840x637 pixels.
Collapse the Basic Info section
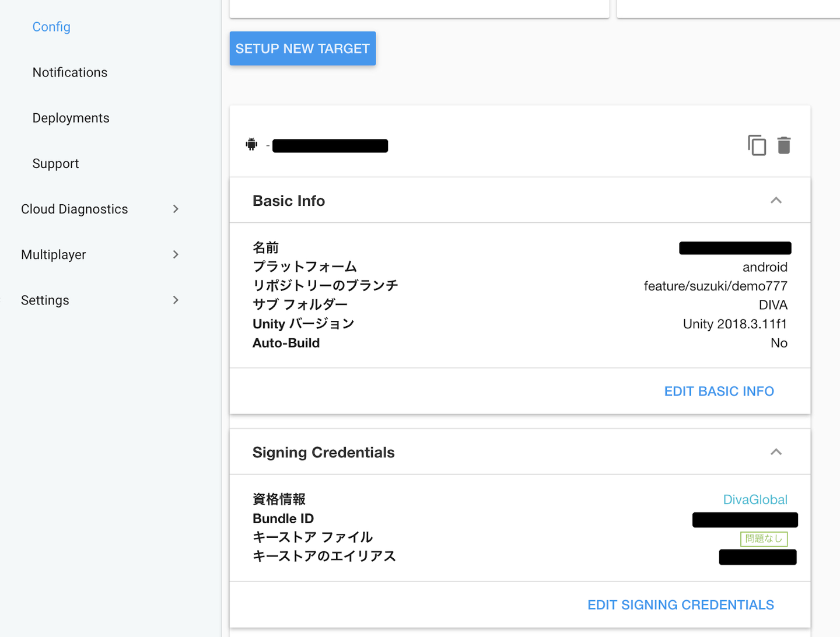coord(776,201)
